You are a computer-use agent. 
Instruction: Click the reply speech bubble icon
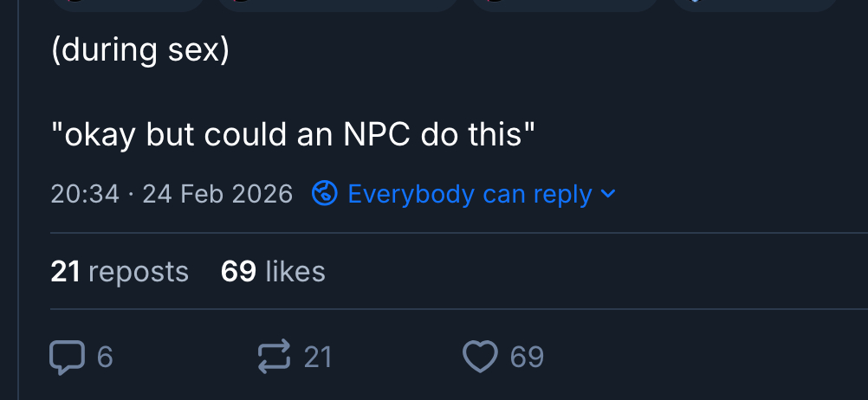pos(68,357)
